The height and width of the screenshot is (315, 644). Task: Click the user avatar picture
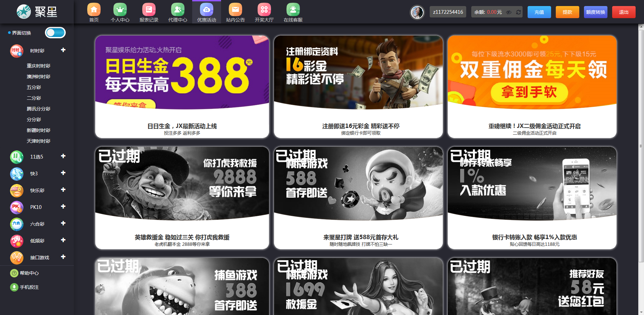pyautogui.click(x=417, y=12)
